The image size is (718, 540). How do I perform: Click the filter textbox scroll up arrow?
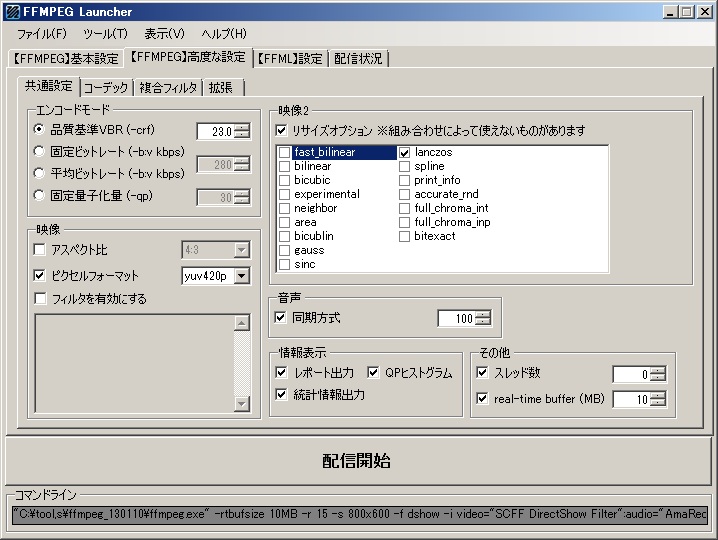pyautogui.click(x=242, y=323)
